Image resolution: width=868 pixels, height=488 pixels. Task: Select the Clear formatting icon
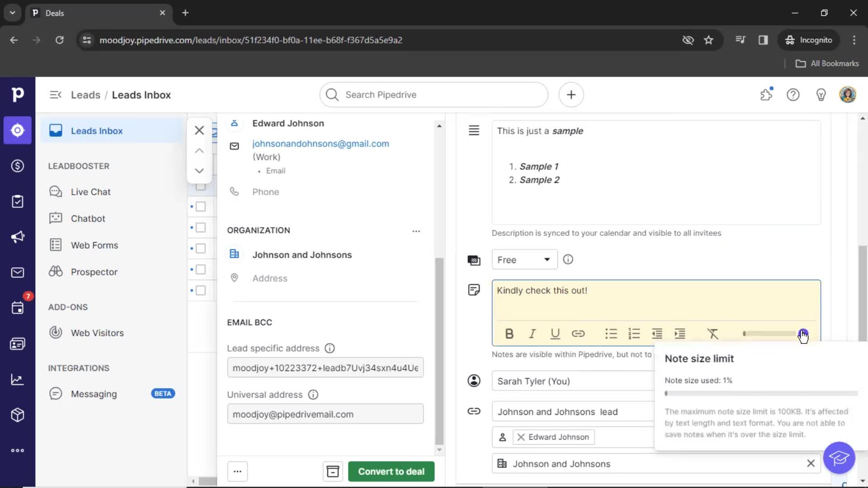click(712, 333)
